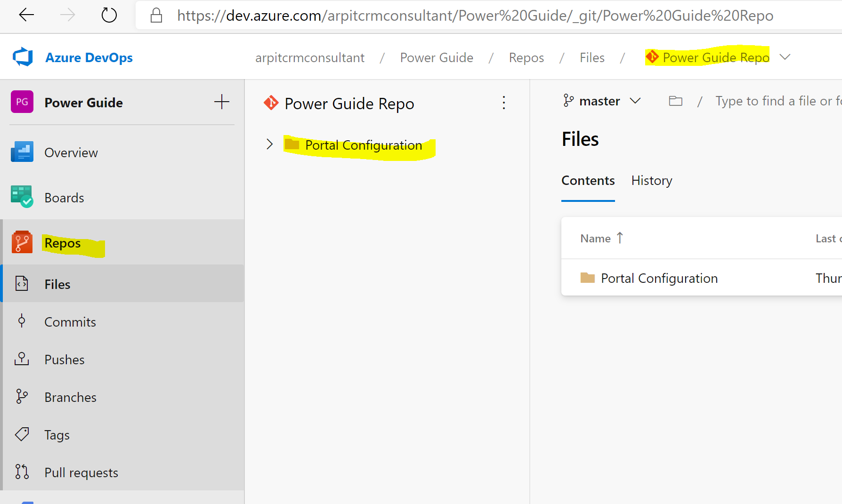Expand the Portal Configuration tree folder

point(269,144)
